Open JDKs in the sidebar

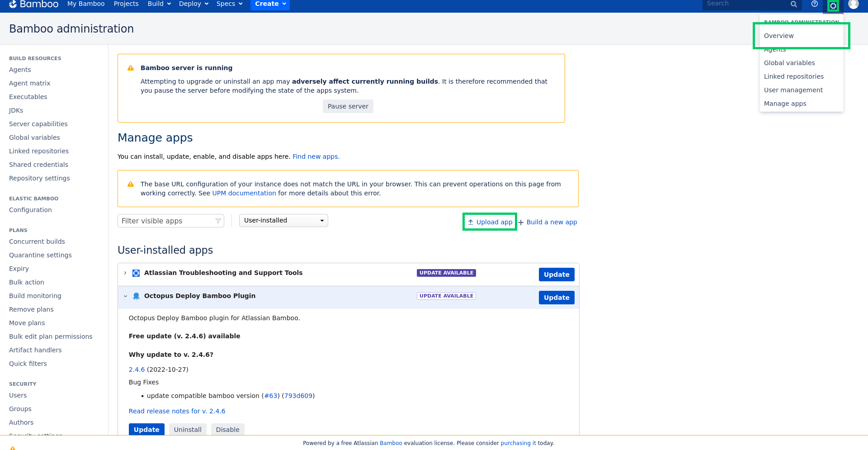pos(16,110)
